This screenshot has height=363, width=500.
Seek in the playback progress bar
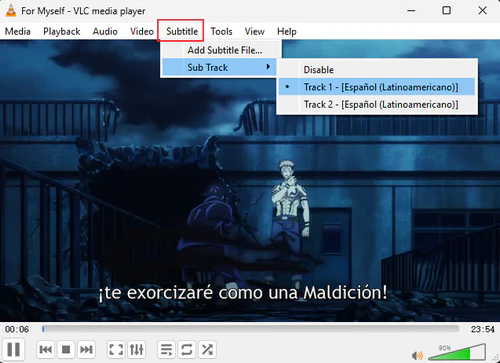250,329
